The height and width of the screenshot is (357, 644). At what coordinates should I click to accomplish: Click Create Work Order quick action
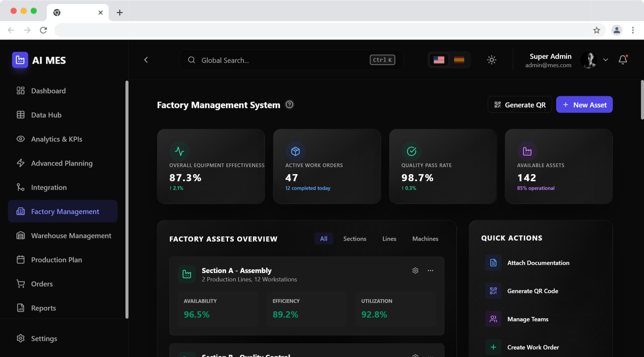click(x=541, y=347)
